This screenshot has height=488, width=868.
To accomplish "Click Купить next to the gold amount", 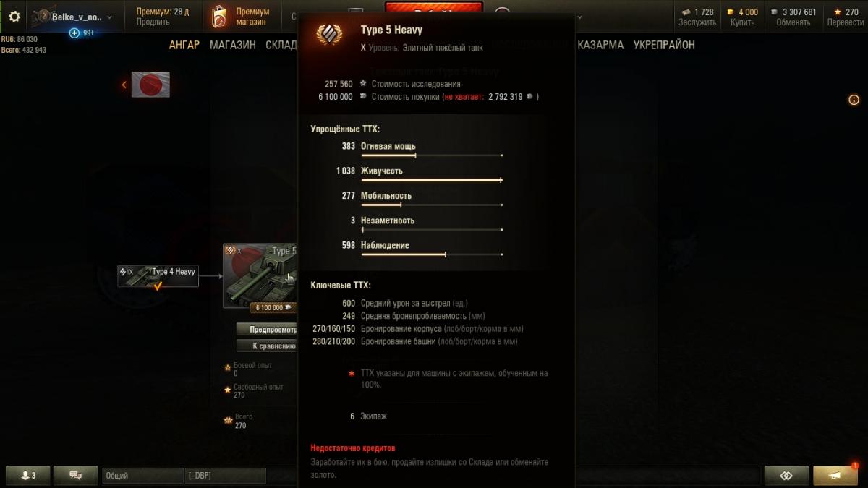I will click(x=742, y=22).
